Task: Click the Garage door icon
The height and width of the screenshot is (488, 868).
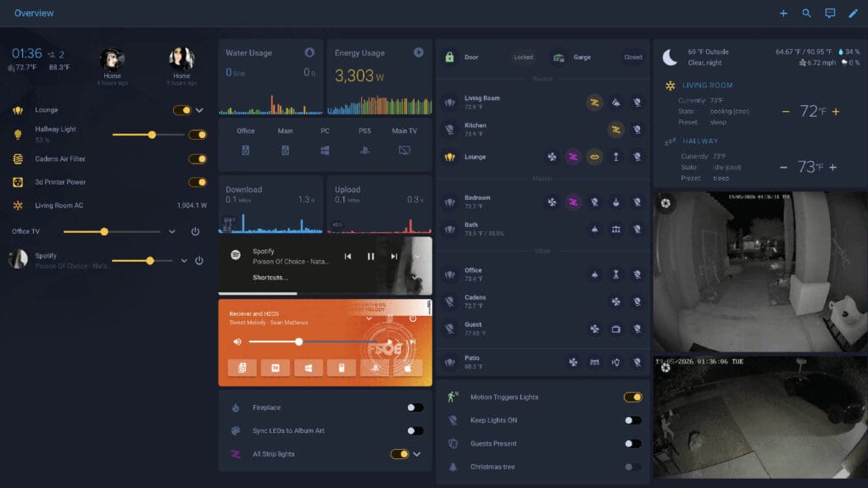Action: [559, 58]
